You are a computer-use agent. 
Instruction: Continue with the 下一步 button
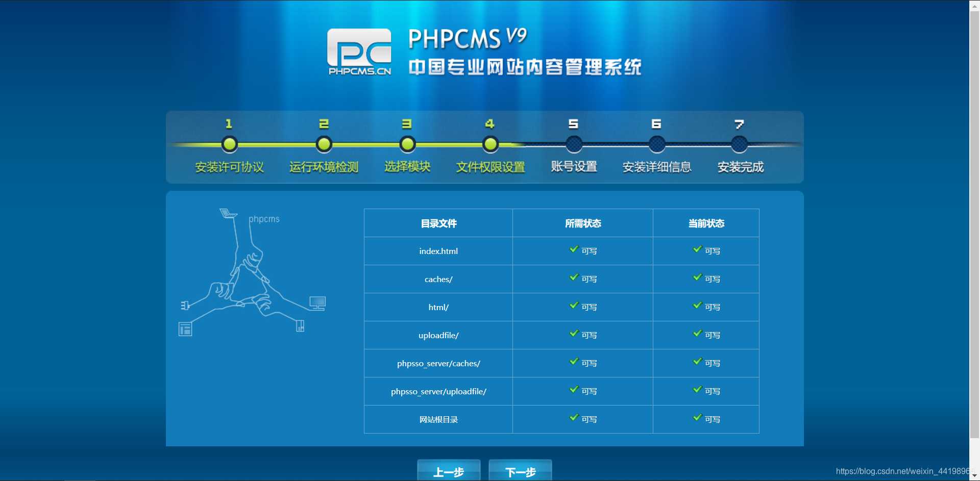(x=520, y=470)
